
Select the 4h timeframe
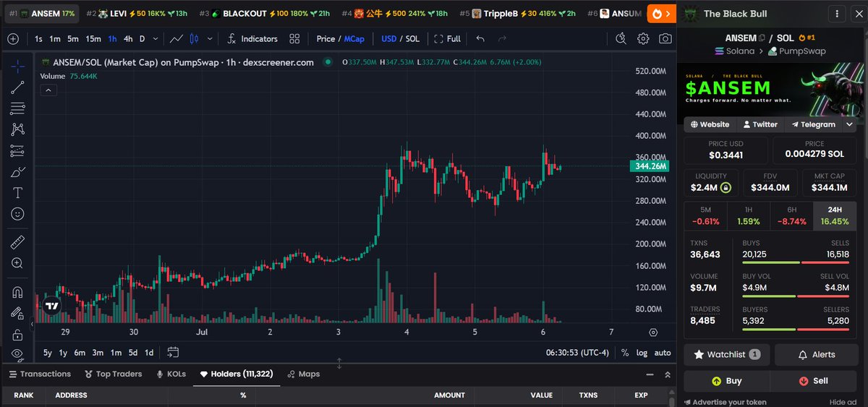click(128, 39)
